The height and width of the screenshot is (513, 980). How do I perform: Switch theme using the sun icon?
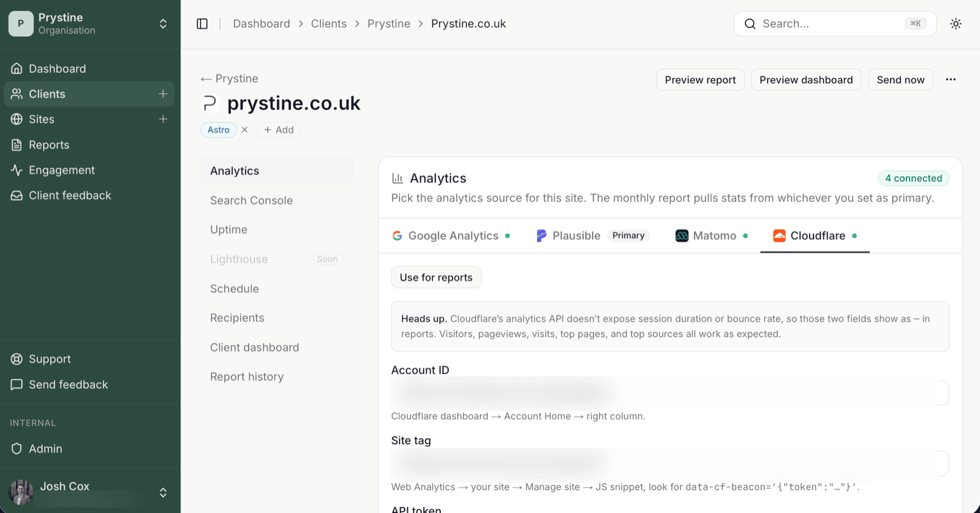[x=956, y=24]
